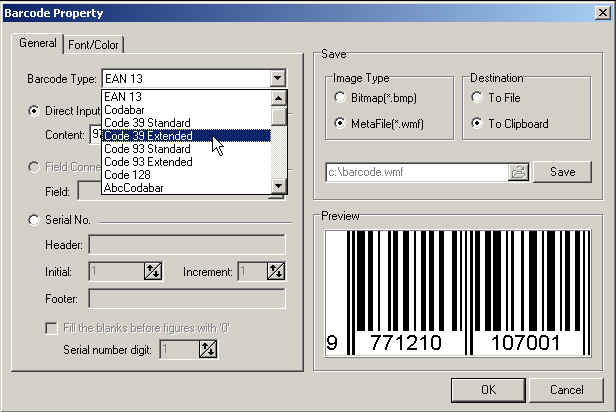Set destination To File
Viewport: 616px width, 412px height.
[x=477, y=97]
